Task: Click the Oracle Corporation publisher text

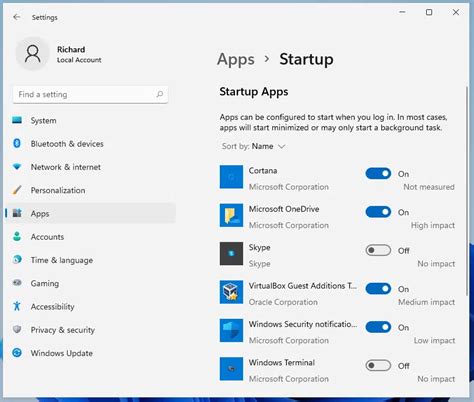Action: coord(283,302)
